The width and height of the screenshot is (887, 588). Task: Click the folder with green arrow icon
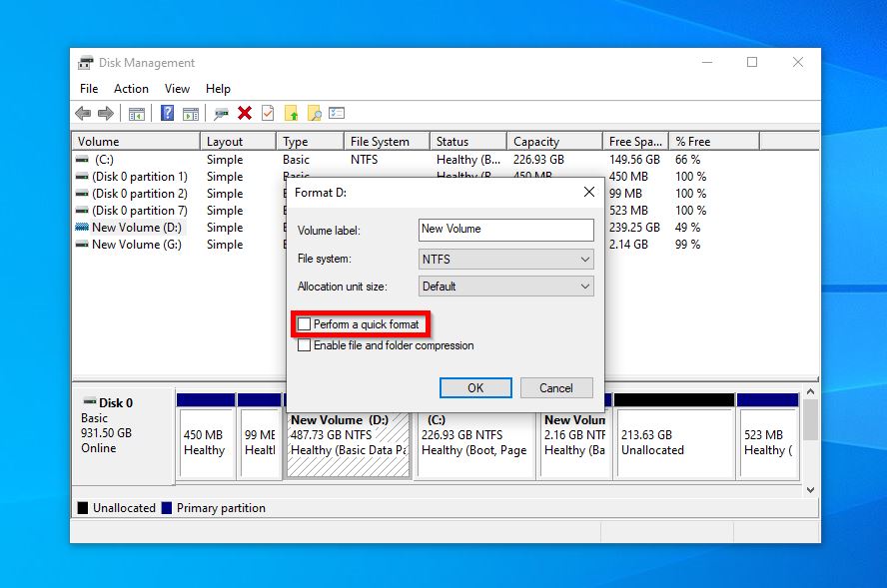pos(291,113)
